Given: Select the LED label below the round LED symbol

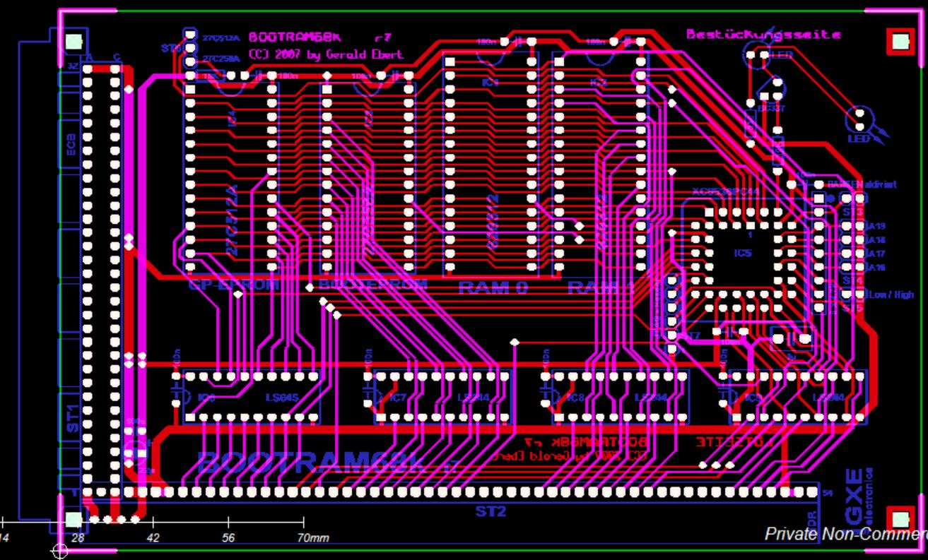Looking at the screenshot, I should [x=859, y=138].
